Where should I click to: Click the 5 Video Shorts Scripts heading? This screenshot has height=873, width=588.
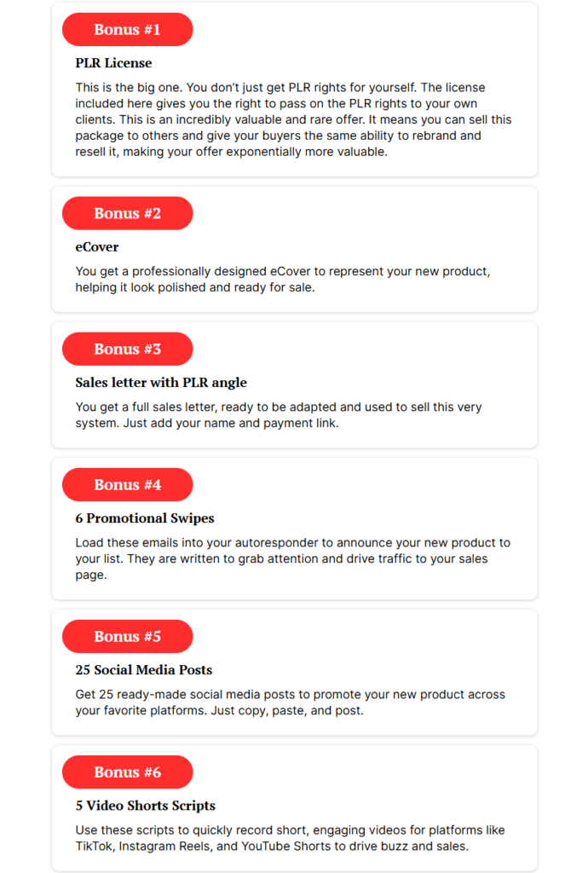(145, 806)
